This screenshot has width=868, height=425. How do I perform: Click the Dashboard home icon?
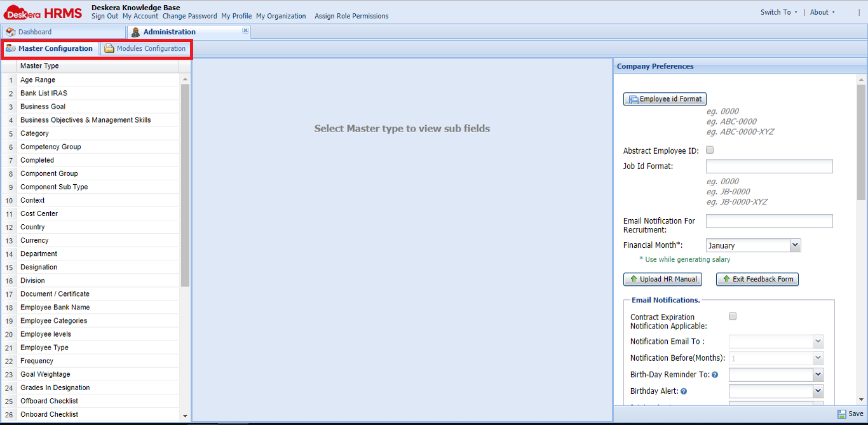(11, 31)
